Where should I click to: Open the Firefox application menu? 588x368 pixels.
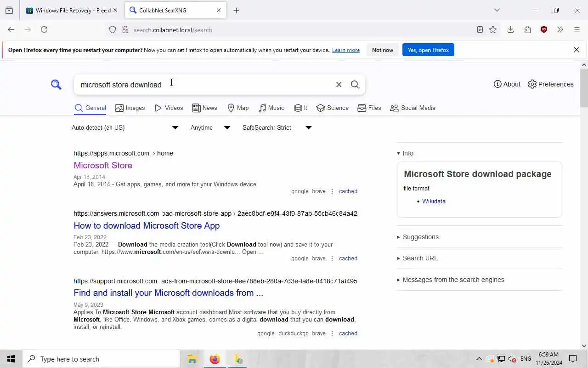pos(577,29)
